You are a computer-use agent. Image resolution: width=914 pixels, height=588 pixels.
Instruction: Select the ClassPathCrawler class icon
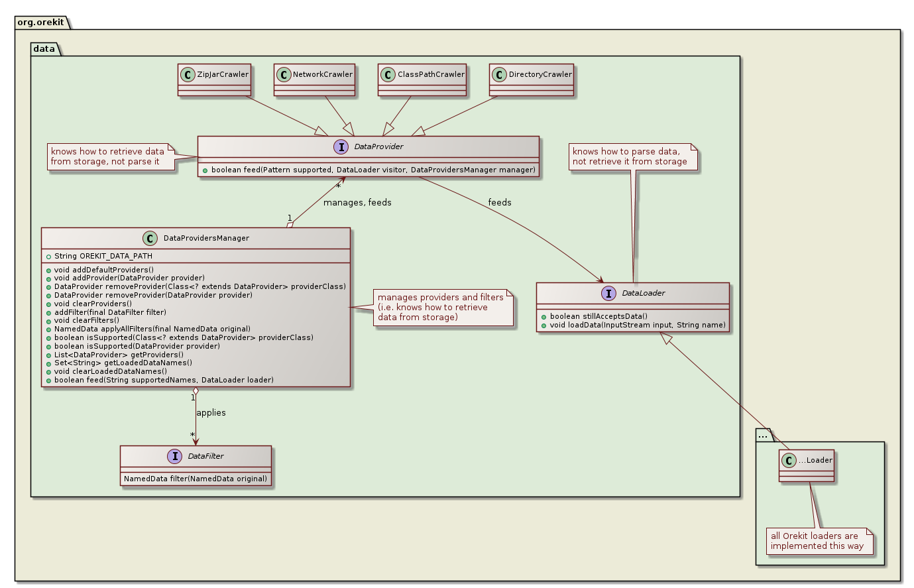click(388, 74)
